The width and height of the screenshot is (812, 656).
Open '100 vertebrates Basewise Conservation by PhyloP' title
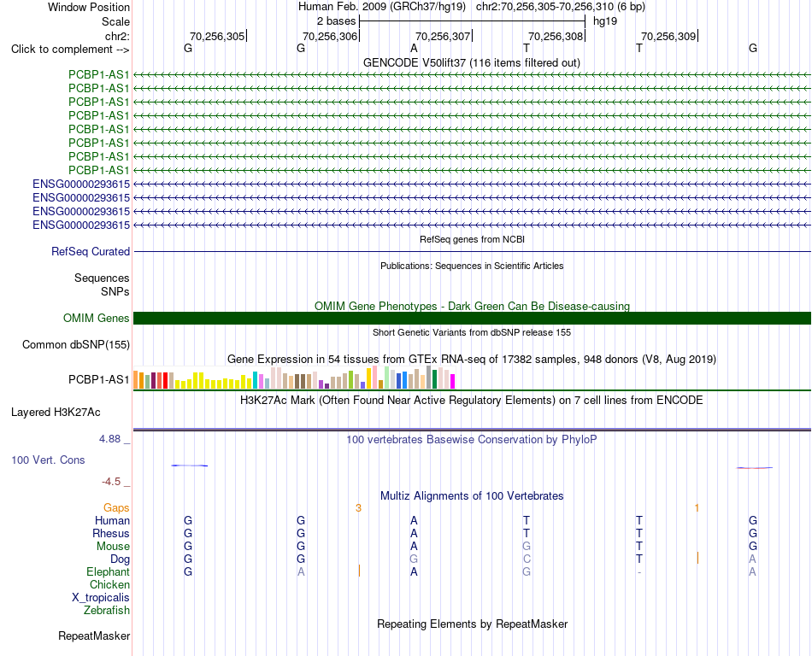point(472,440)
